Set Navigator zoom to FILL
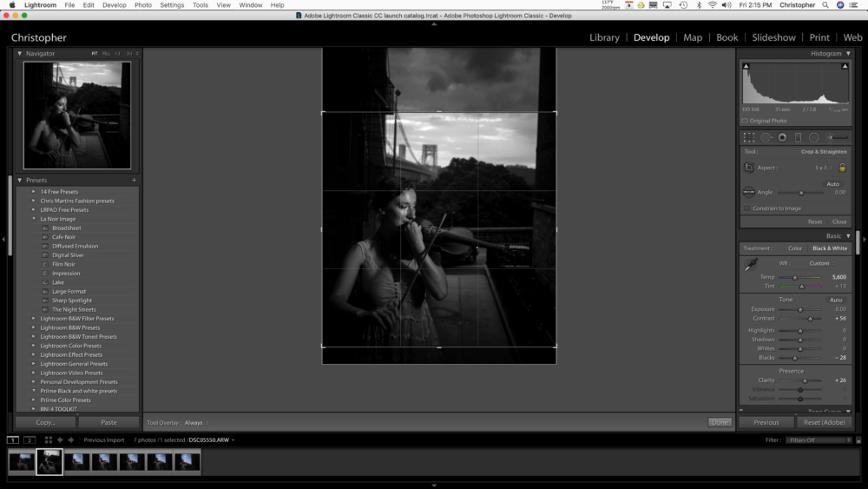The height and width of the screenshot is (489, 868). pos(106,54)
